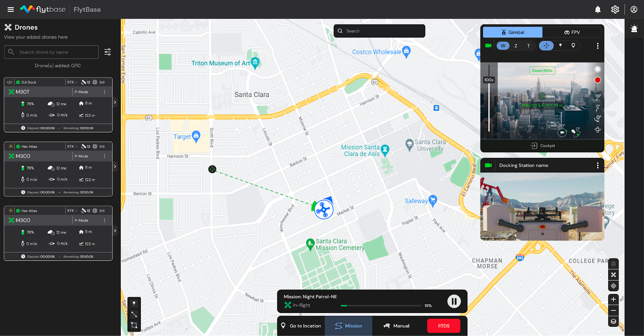Click the 3D cube map view icon
This screenshot has height=336, width=644.
[x=613, y=263]
